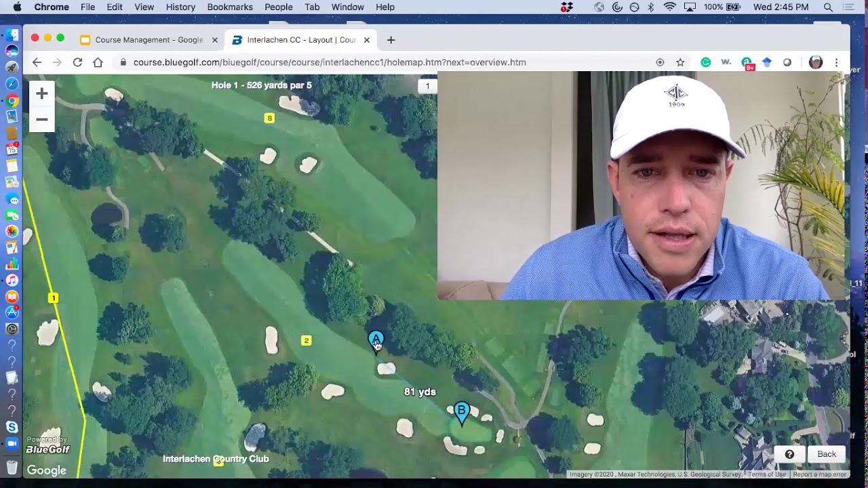Go to the Chrome home page

[98, 62]
